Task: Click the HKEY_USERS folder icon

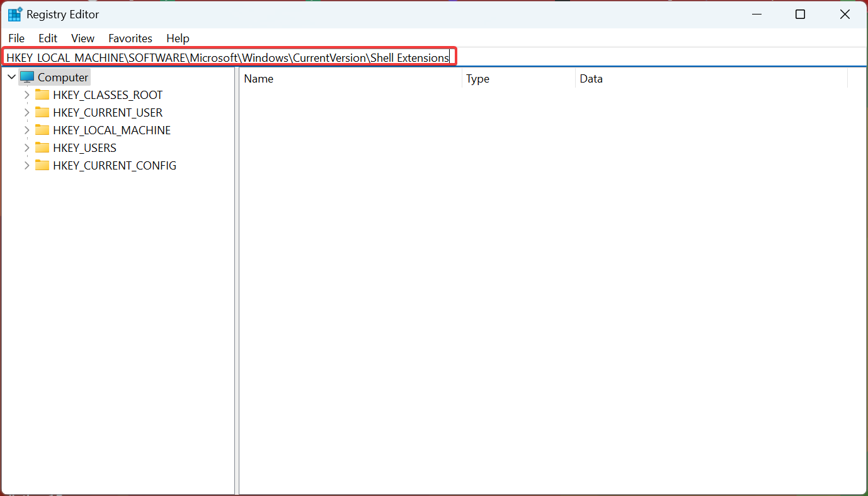Action: click(42, 148)
